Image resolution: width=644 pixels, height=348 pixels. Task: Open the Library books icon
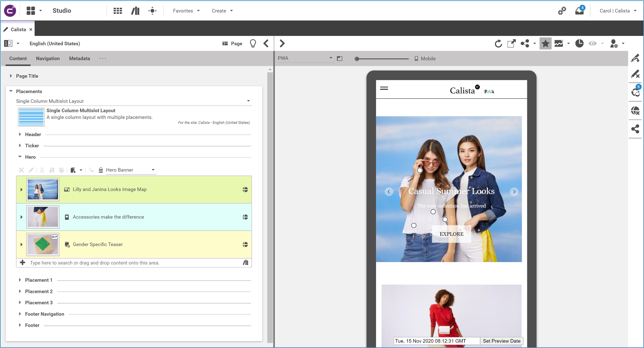pyautogui.click(x=135, y=11)
